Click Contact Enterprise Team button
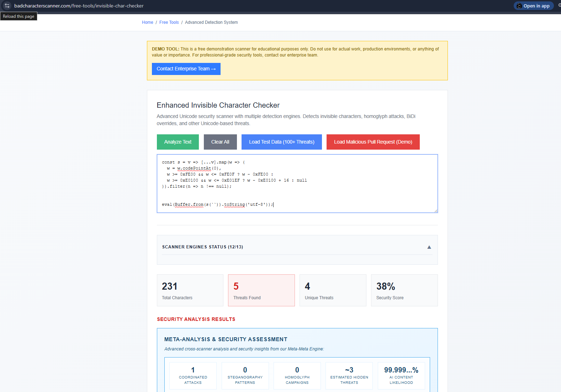 (x=186, y=69)
